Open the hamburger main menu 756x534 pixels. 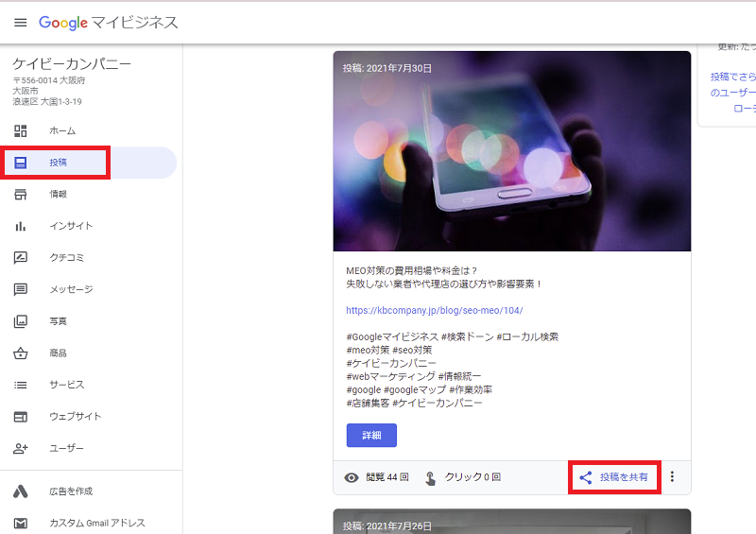[20, 23]
